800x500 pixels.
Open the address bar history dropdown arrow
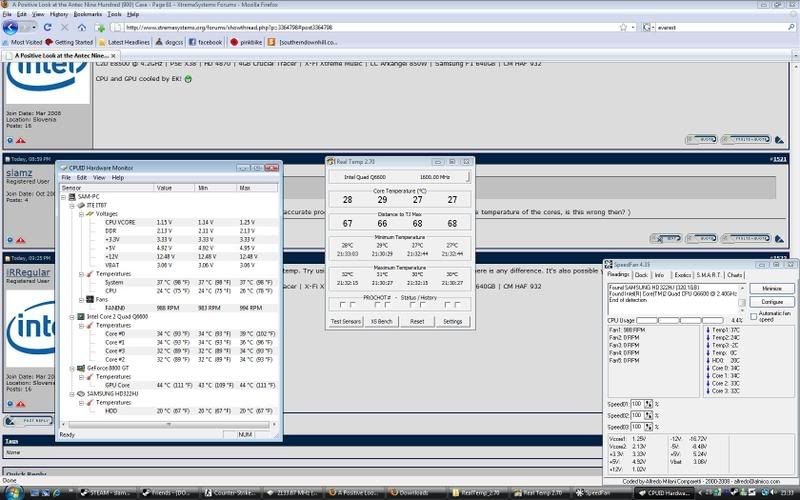633,28
